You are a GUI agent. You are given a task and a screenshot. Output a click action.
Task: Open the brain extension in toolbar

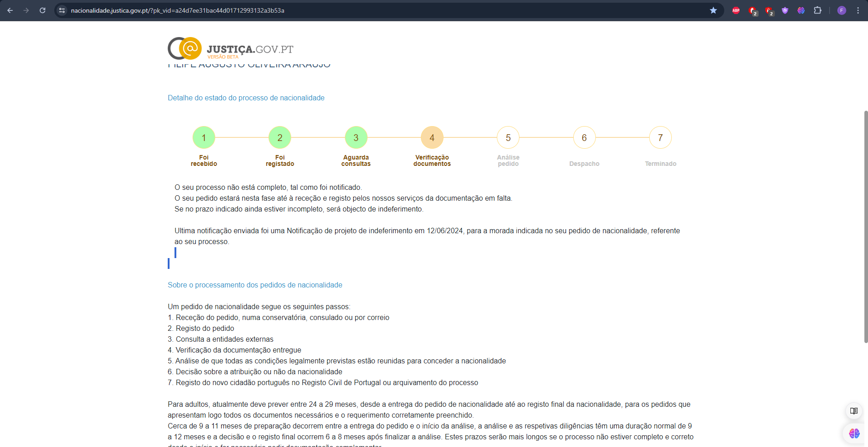(x=801, y=10)
